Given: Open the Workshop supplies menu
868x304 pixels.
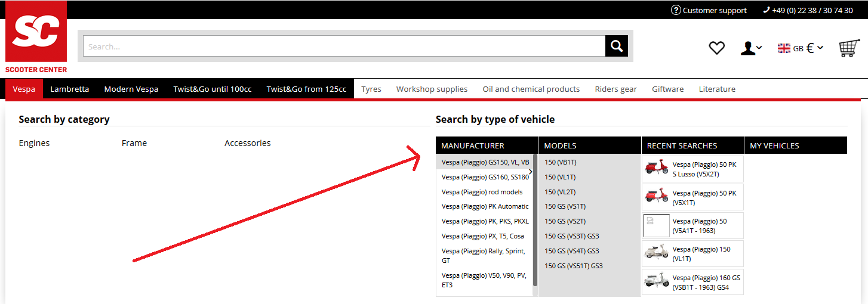Looking at the screenshot, I should (x=432, y=89).
